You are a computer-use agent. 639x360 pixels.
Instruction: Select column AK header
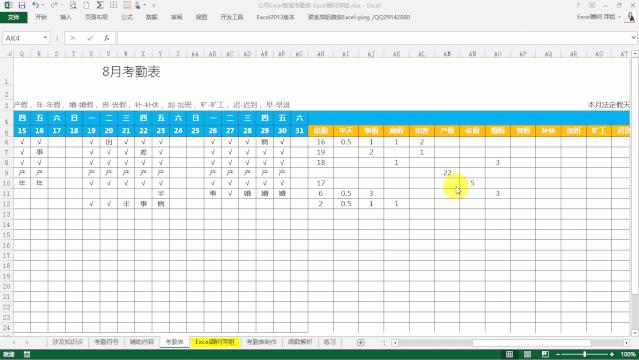[396, 54]
